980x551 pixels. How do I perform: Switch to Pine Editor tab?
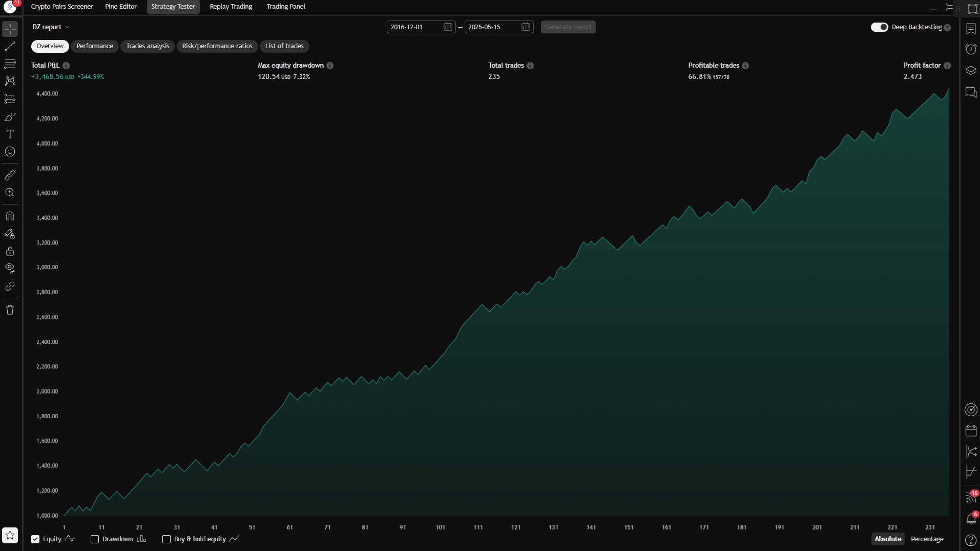click(121, 7)
